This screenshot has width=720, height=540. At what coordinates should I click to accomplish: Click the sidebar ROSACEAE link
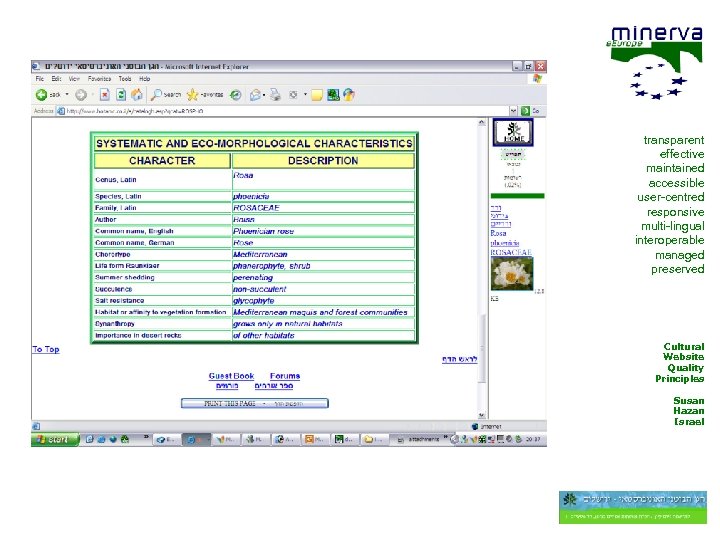[511, 253]
